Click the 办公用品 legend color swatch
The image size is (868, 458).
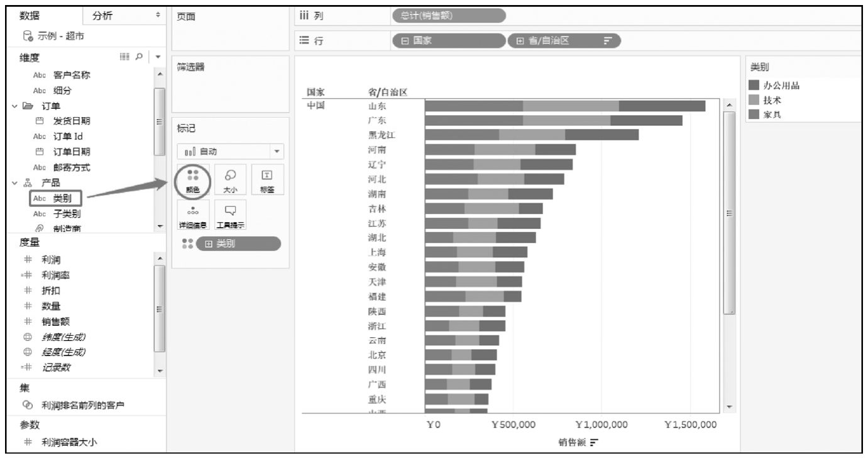(x=754, y=86)
